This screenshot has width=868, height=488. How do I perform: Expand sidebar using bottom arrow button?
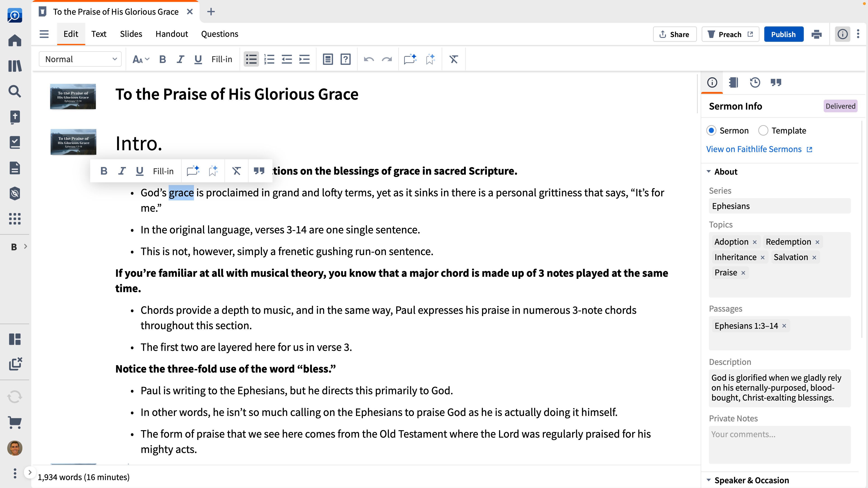(30, 472)
